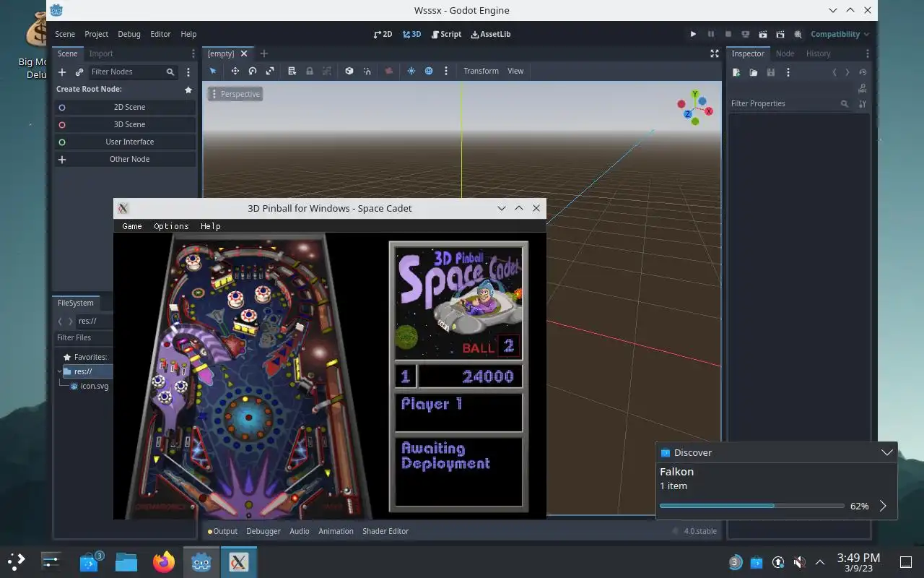Run a specific scene clapperboard icon
Viewport: 924px width, 578px height.
click(780, 34)
